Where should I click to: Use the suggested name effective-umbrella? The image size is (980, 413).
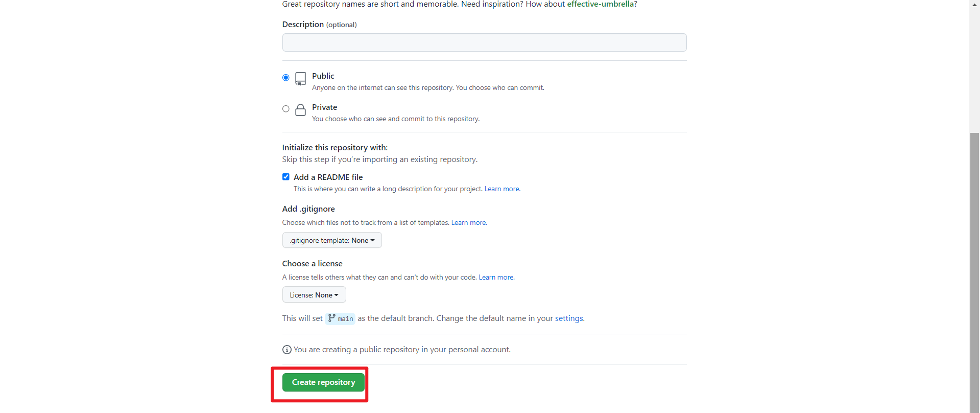(600, 4)
